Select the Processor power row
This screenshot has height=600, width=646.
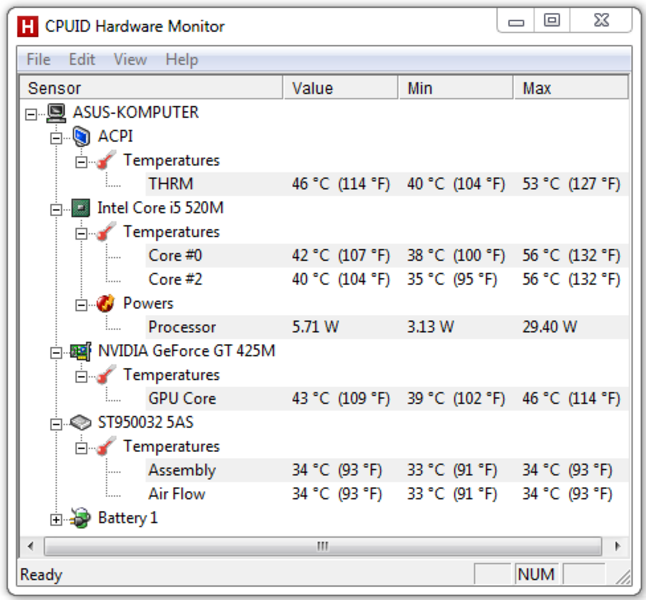tap(387, 327)
